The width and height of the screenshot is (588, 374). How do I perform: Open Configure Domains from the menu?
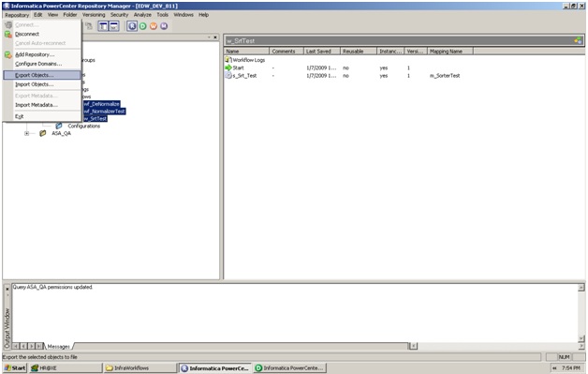(x=42, y=64)
